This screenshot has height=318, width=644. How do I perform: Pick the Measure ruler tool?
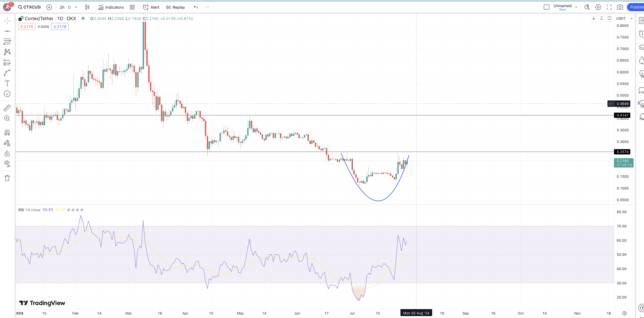(x=7, y=108)
